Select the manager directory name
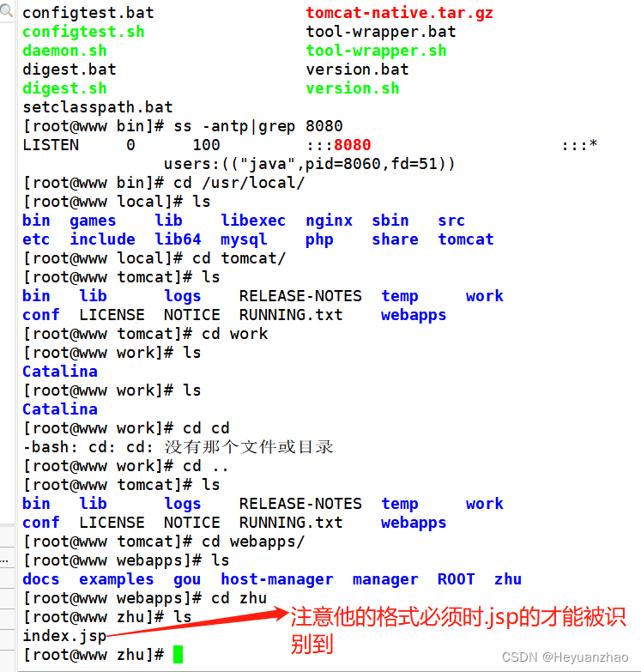641x672 pixels. tap(385, 579)
